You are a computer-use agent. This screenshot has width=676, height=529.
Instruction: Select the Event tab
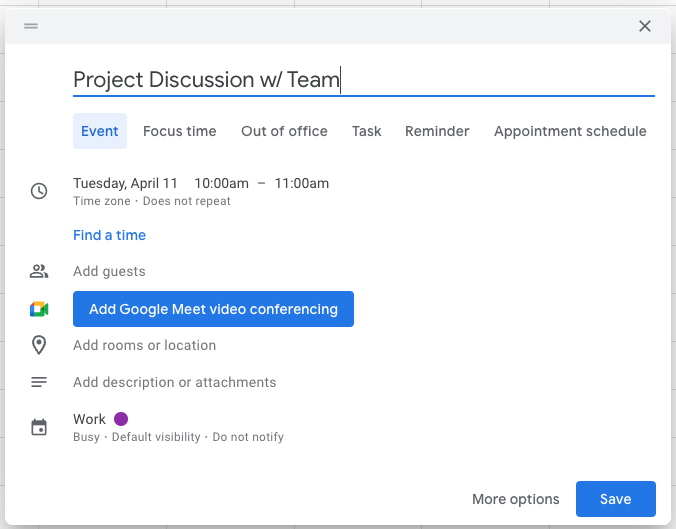pyautogui.click(x=100, y=131)
